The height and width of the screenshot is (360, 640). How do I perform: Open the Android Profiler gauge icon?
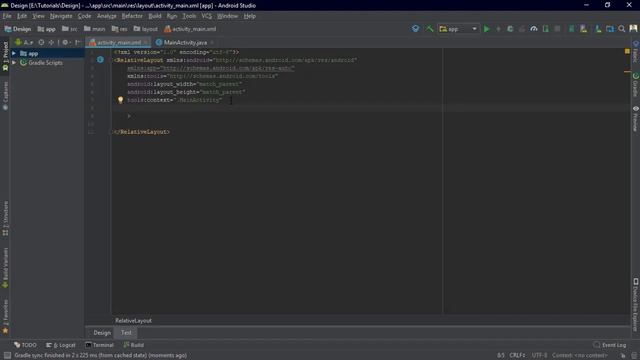click(x=534, y=29)
